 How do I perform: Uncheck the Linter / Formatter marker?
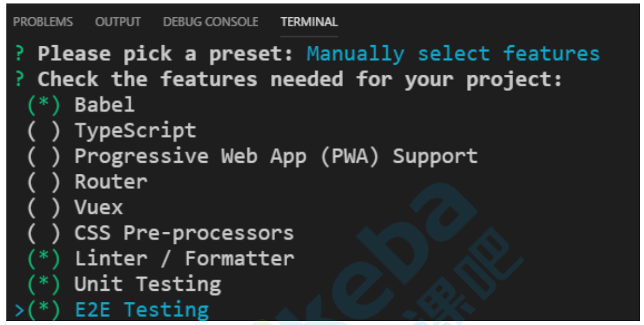pos(43,259)
